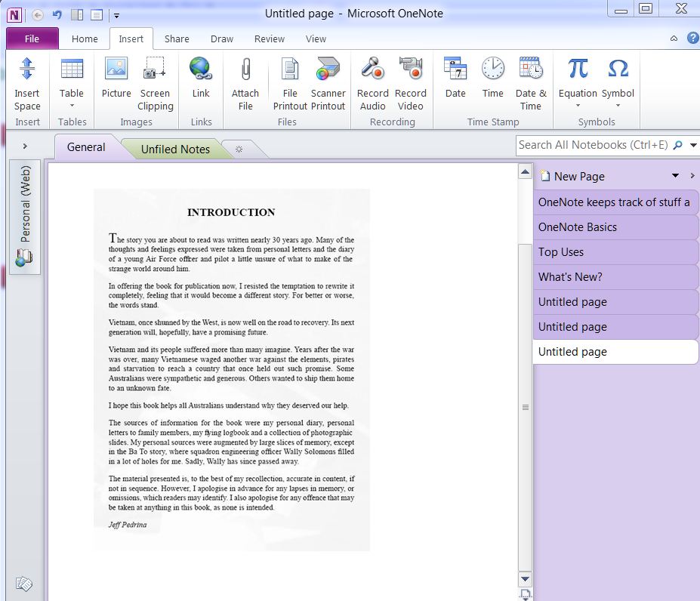
Task: Click the page icon below the scrollbar
Action: (526, 595)
